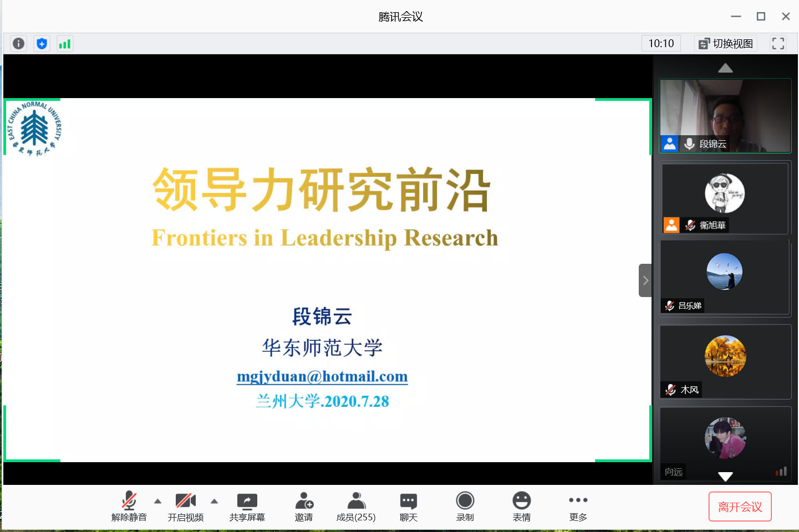Collapse the participant video sidebar
The height and width of the screenshot is (532, 799).
[x=645, y=280]
